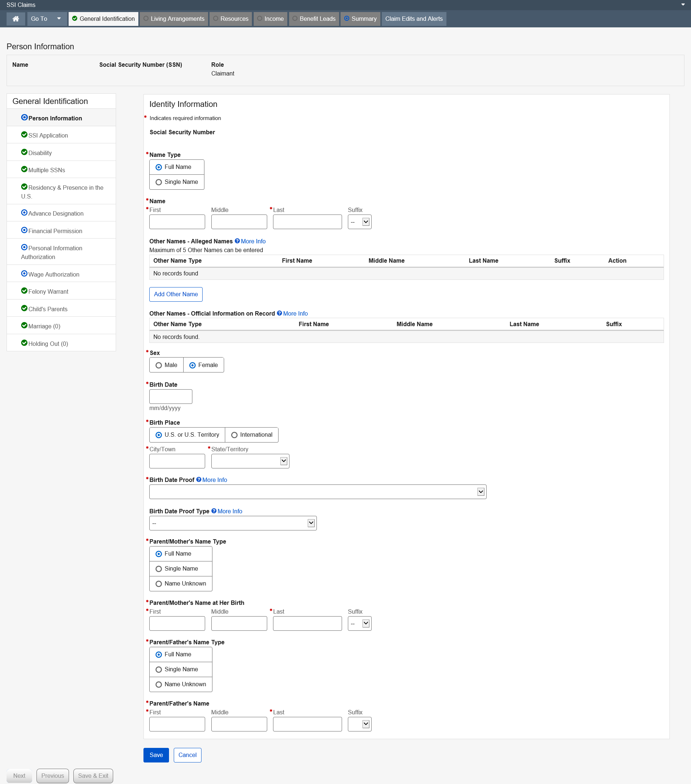Open the Go To menu dropdown
This screenshot has height=784, width=691.
46,19
